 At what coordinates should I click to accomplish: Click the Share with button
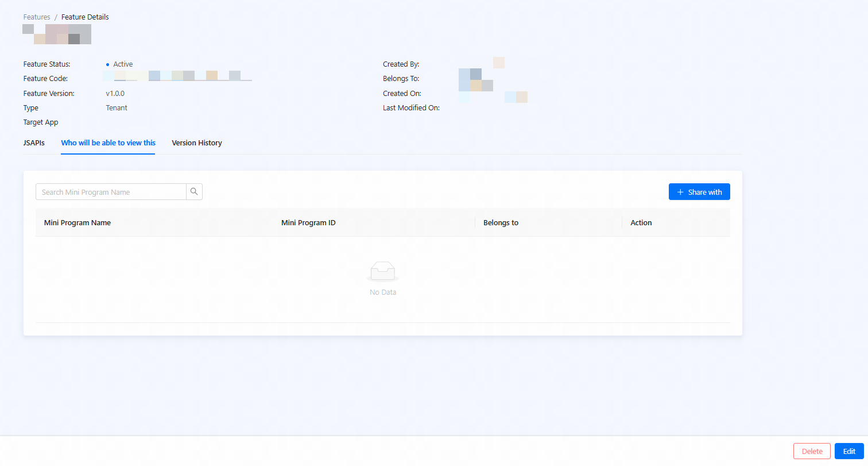tap(699, 192)
